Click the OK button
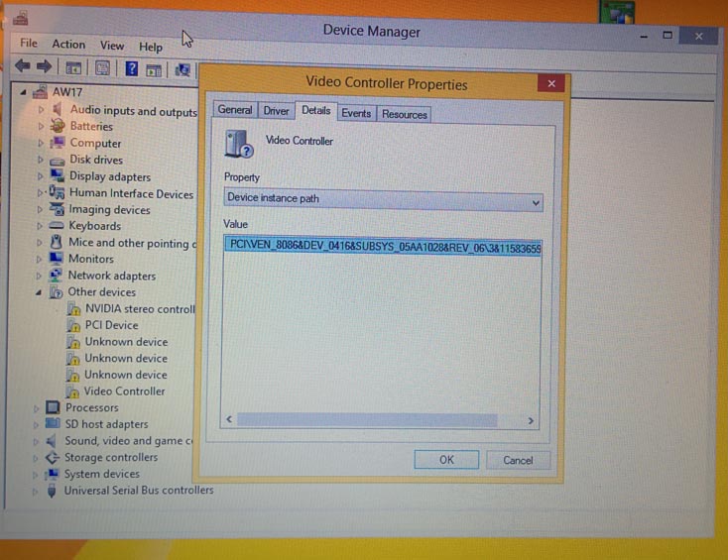Image resolution: width=728 pixels, height=560 pixels. 446,459
